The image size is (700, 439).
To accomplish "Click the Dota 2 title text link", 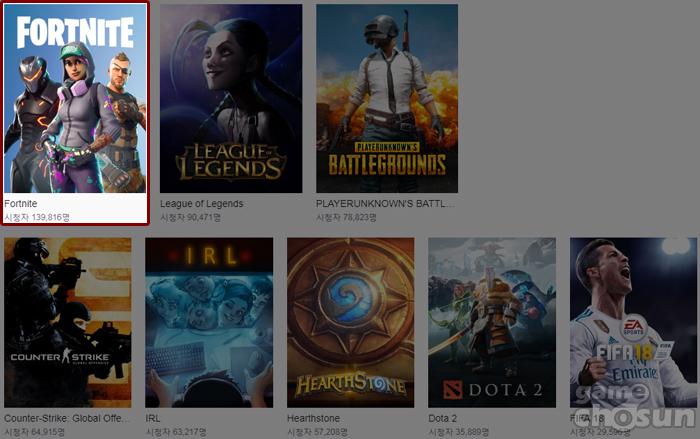I will (443, 419).
